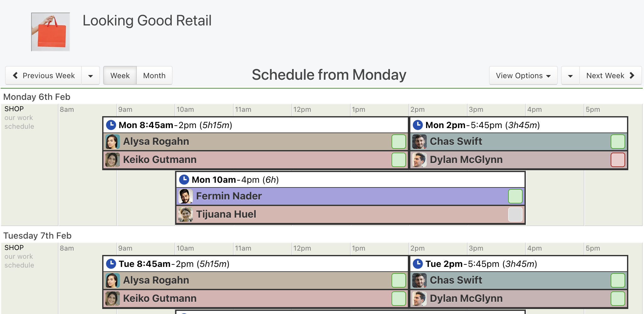Open the View Options dropdown
644x314 pixels.
point(523,75)
